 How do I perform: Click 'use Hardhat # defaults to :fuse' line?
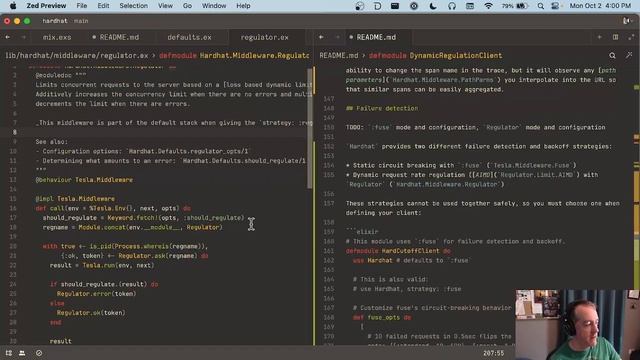click(411, 260)
